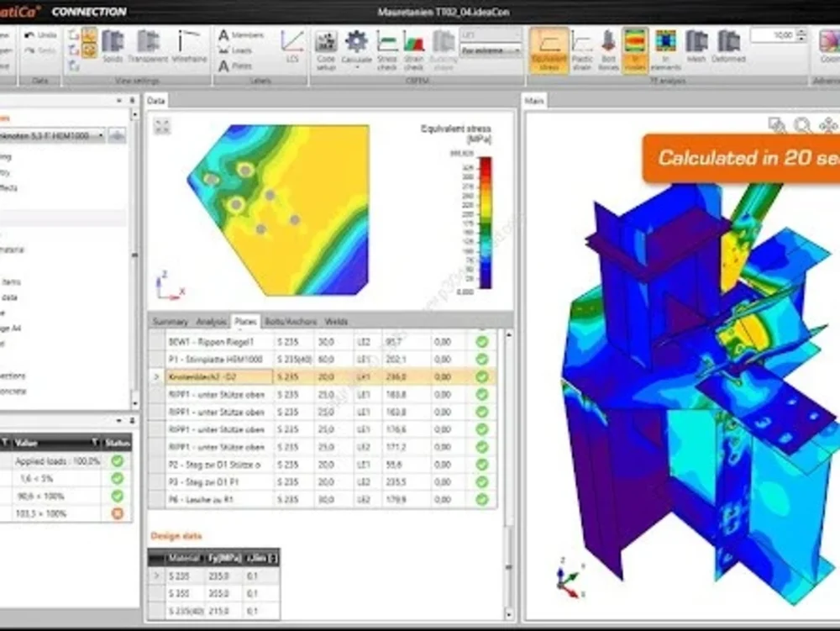
Task: Click the zoom magnifier icon in the Main view
Action: (x=802, y=125)
